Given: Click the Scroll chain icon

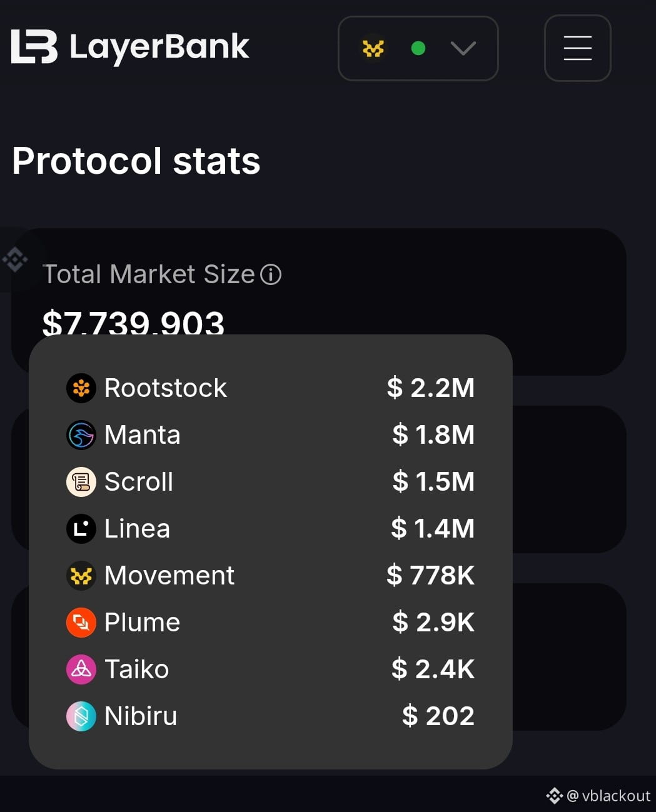Looking at the screenshot, I should point(81,482).
